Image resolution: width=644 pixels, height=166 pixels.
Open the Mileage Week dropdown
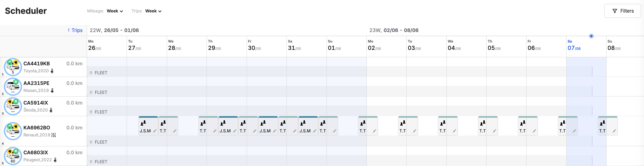tap(115, 11)
